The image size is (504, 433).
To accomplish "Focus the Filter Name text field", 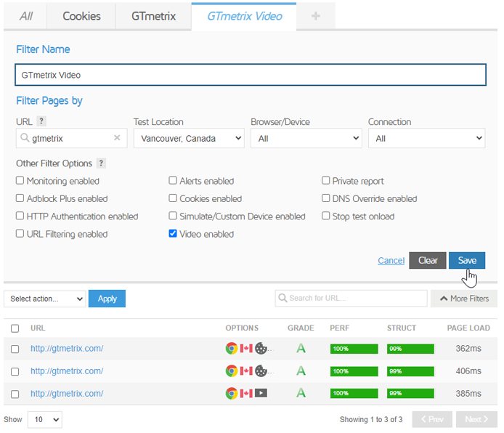I will point(251,75).
